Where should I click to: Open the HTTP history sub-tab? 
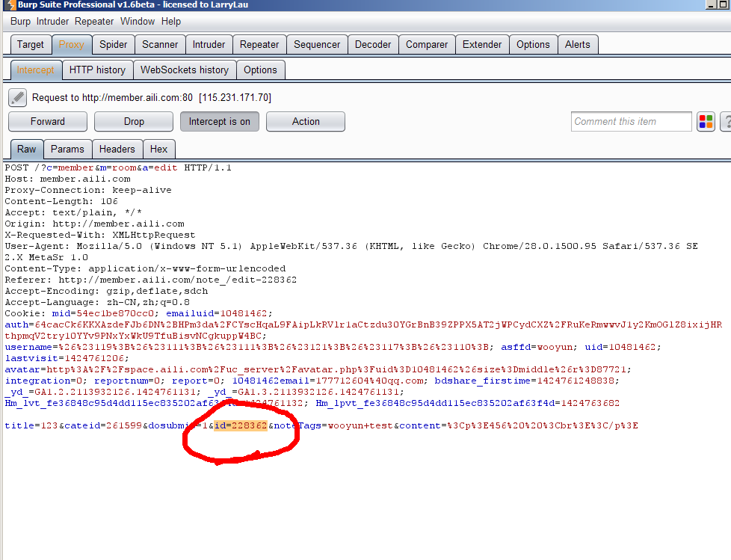[97, 70]
